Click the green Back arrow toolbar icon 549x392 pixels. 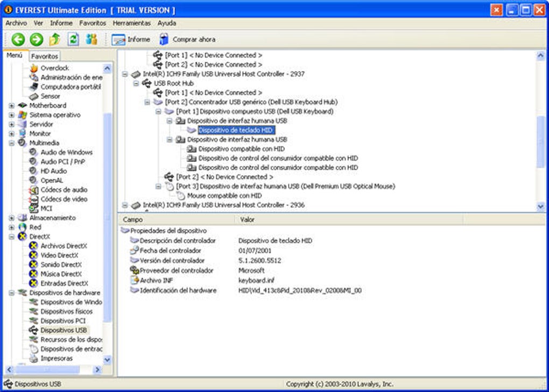click(x=18, y=39)
